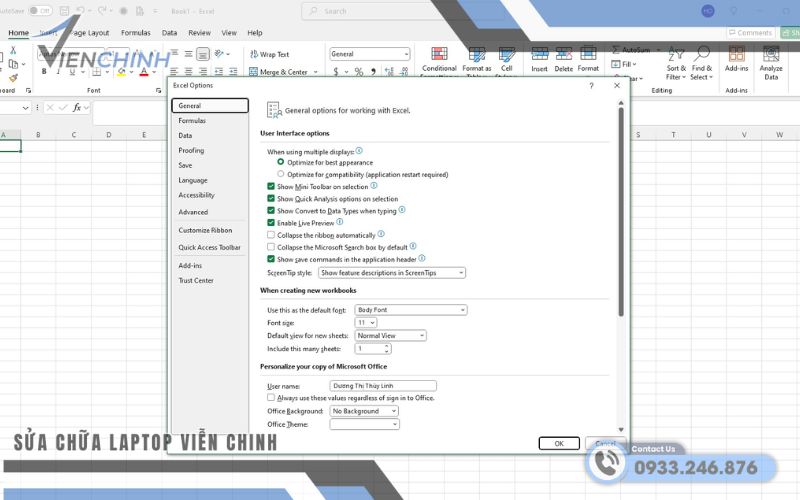The height and width of the screenshot is (500, 800).
Task: Click the Insert Function fx icon
Action: 77,107
